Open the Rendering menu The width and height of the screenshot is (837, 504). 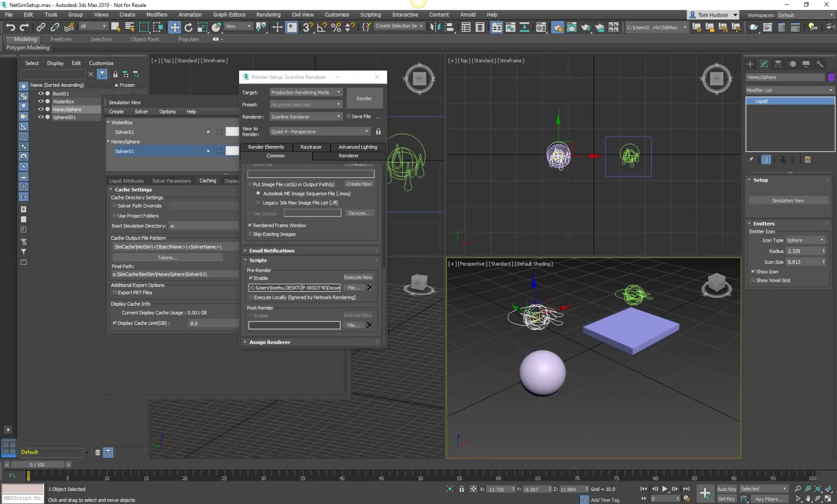[268, 14]
